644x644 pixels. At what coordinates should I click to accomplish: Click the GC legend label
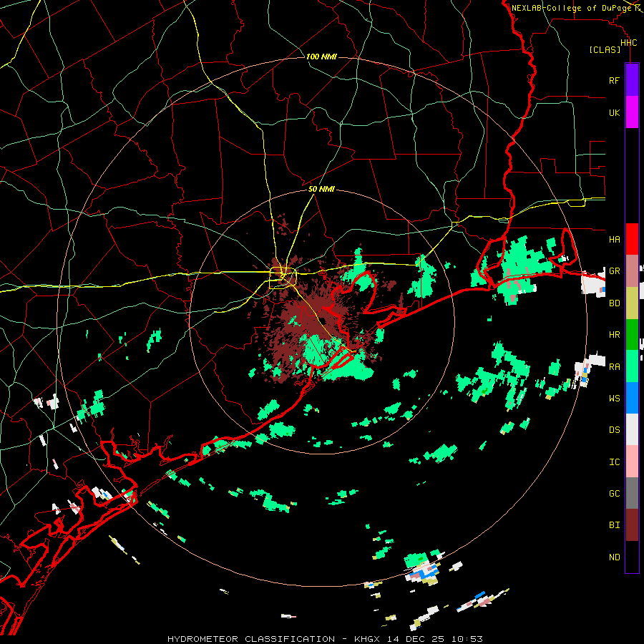614,493
